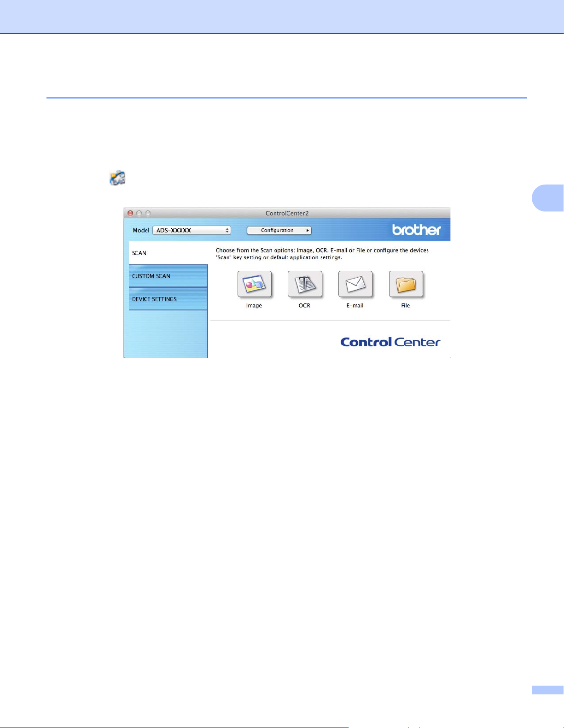Click the Image scan button
This screenshot has height=728, width=564.
tap(255, 284)
